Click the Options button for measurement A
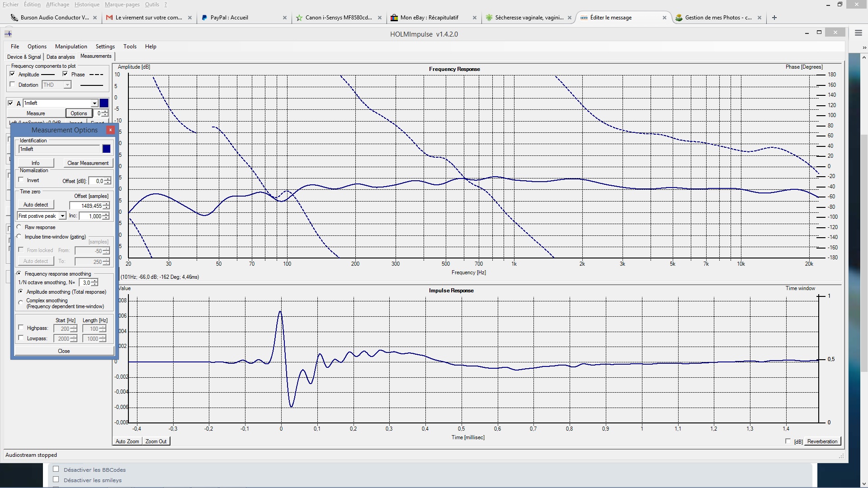This screenshot has width=868, height=488. [79, 113]
